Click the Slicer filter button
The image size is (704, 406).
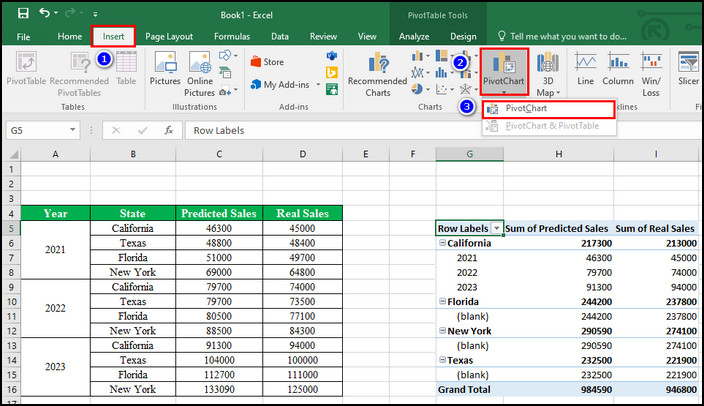point(688,68)
